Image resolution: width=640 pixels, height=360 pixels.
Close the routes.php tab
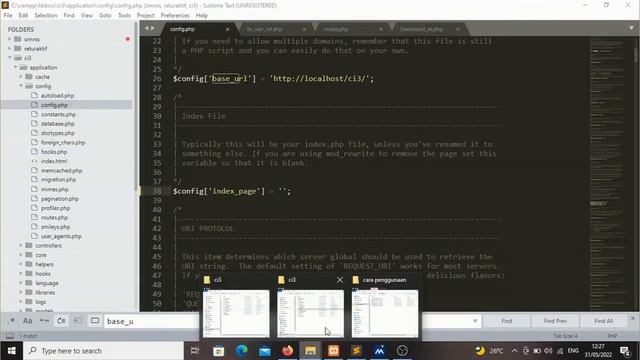[381, 29]
